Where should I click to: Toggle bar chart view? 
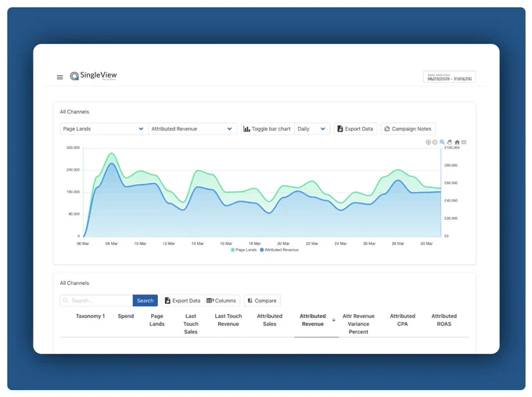(x=268, y=129)
